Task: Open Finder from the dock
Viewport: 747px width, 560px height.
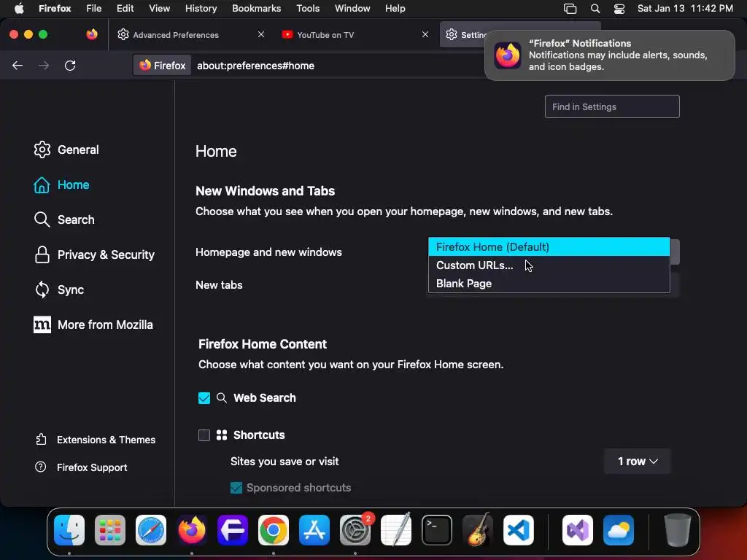Action: point(69,530)
